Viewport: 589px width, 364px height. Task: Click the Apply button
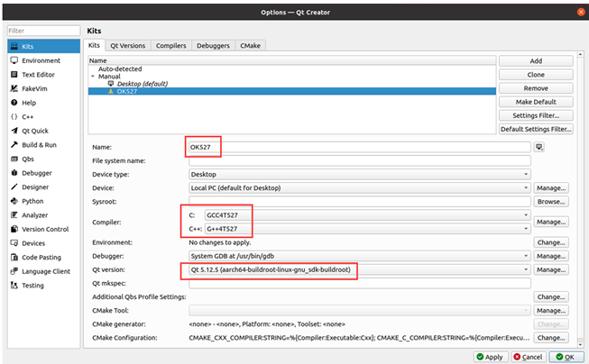[x=491, y=357]
